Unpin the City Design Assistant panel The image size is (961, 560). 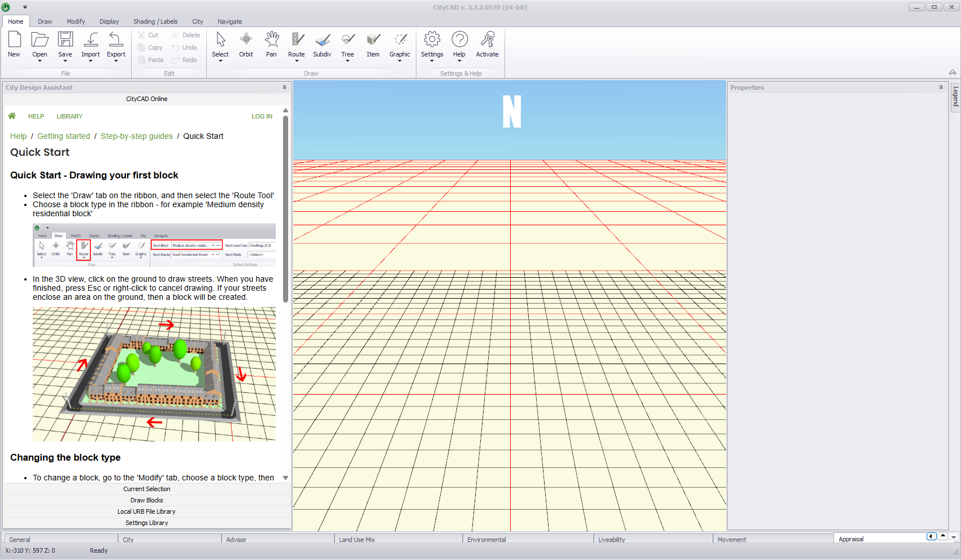pos(283,87)
